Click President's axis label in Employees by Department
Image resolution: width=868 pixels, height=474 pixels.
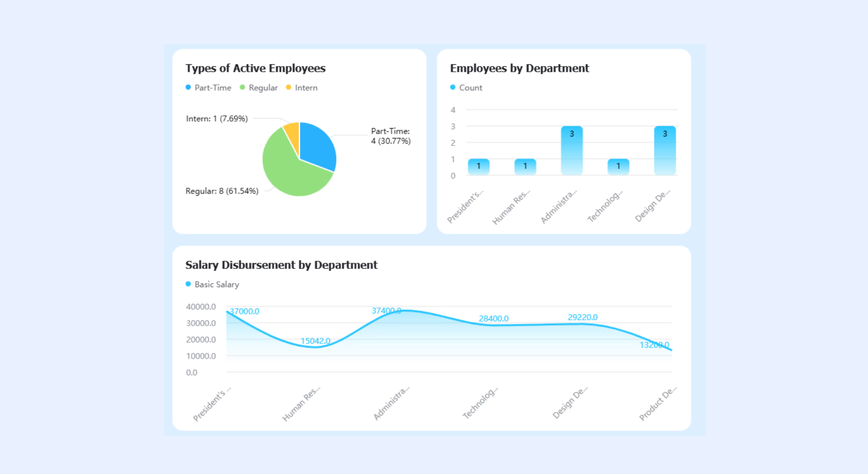click(x=465, y=206)
